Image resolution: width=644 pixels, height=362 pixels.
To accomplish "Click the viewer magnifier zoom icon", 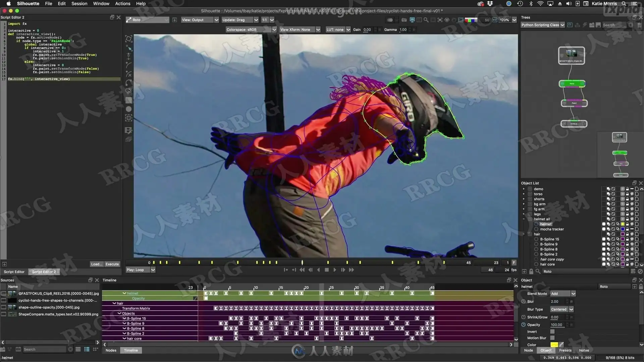I will (426, 20).
